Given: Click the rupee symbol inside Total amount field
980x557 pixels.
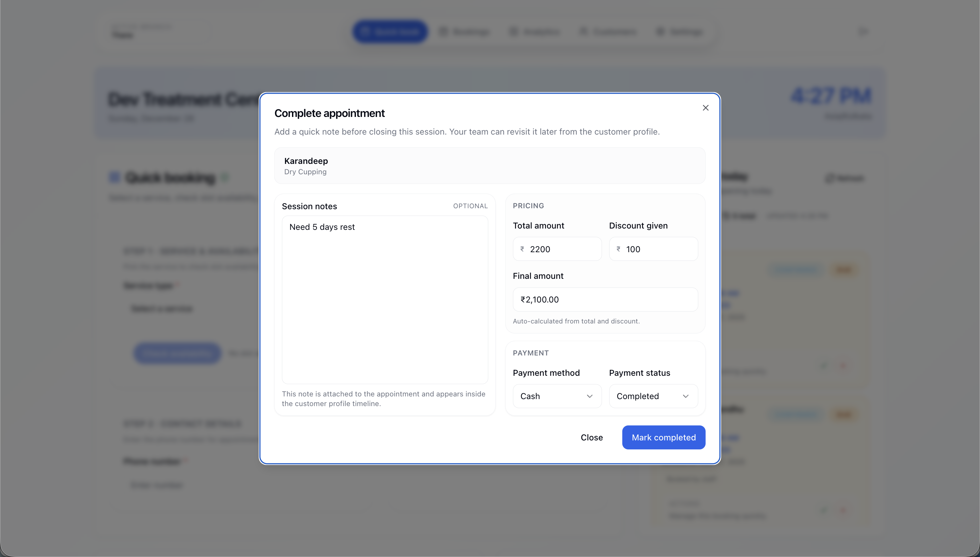Looking at the screenshot, I should 523,249.
